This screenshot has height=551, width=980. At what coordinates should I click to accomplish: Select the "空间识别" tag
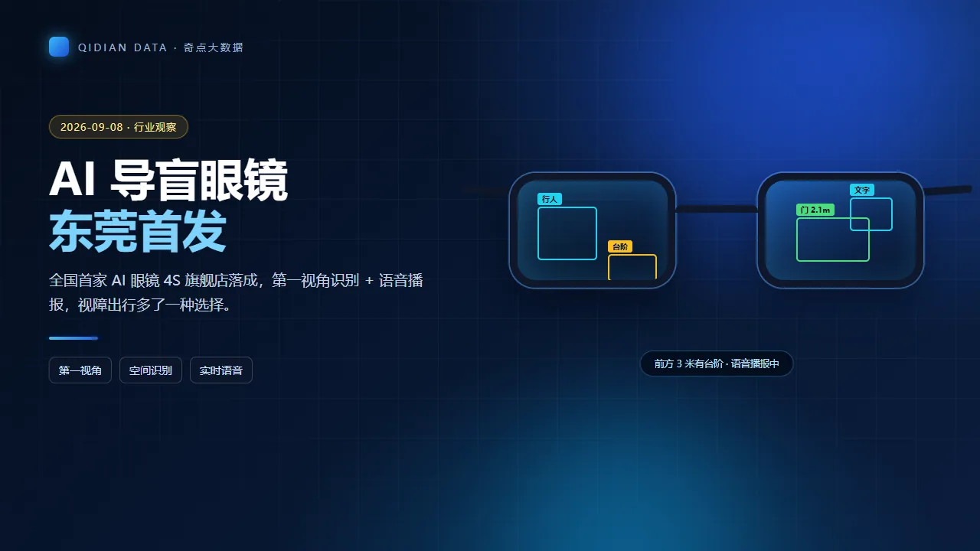151,370
